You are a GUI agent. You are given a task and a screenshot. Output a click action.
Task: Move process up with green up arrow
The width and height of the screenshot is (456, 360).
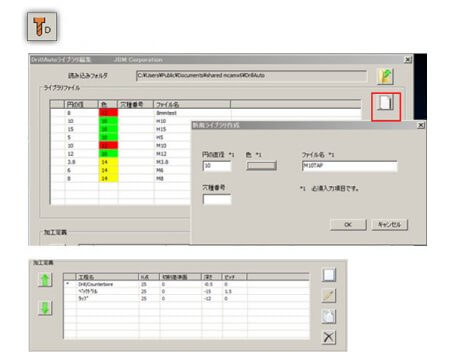(x=45, y=280)
